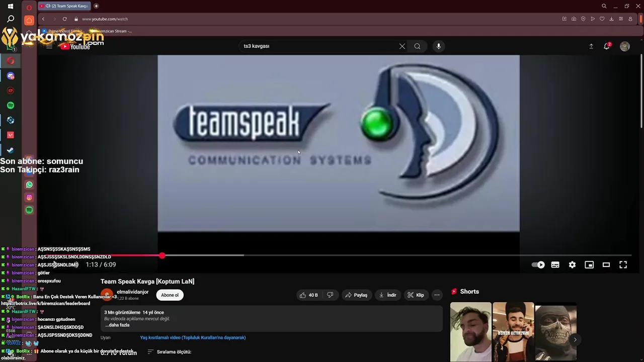
Task: Click video progress bar scrubber
Action: coord(162,256)
